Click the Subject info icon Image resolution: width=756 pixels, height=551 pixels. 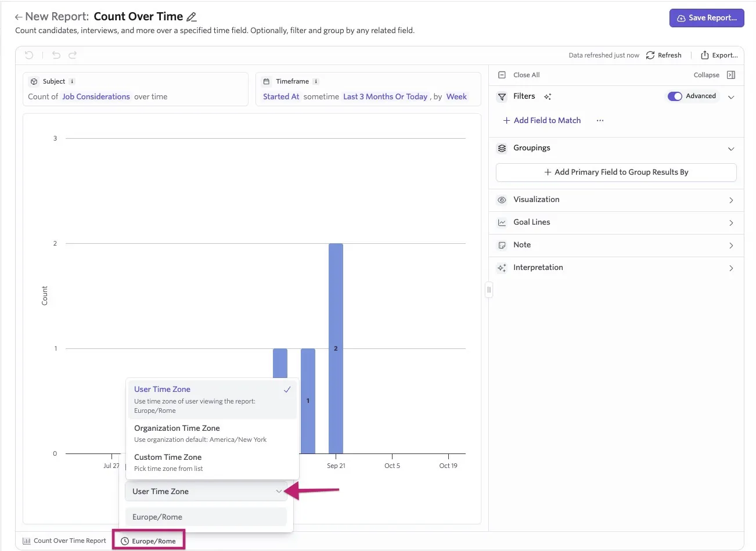72,82
